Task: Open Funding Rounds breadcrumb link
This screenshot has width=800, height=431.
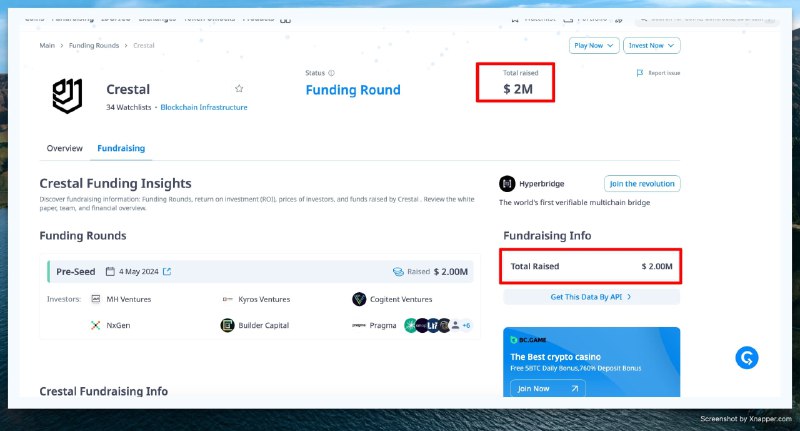Action: coord(94,45)
